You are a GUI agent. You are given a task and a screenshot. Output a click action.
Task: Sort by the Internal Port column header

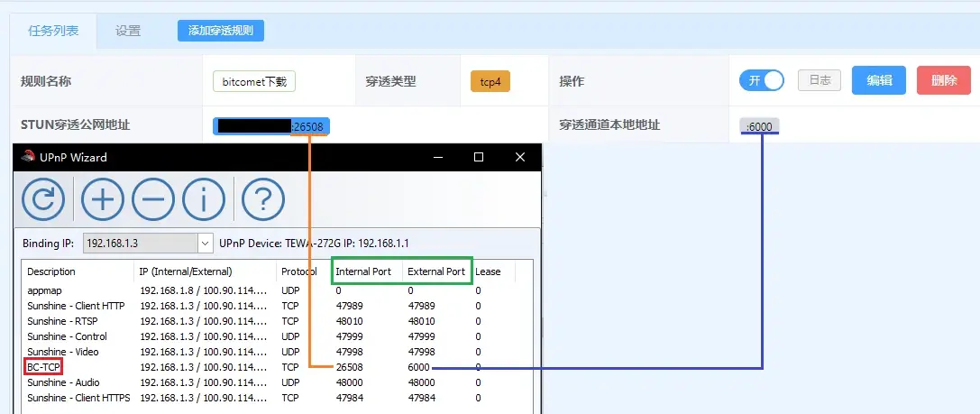(363, 271)
